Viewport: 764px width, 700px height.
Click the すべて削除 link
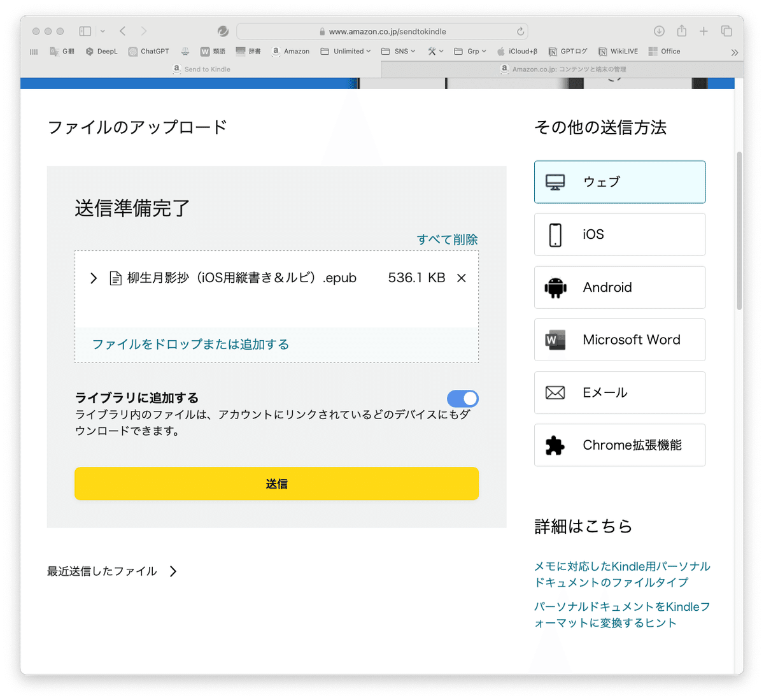pyautogui.click(x=447, y=239)
